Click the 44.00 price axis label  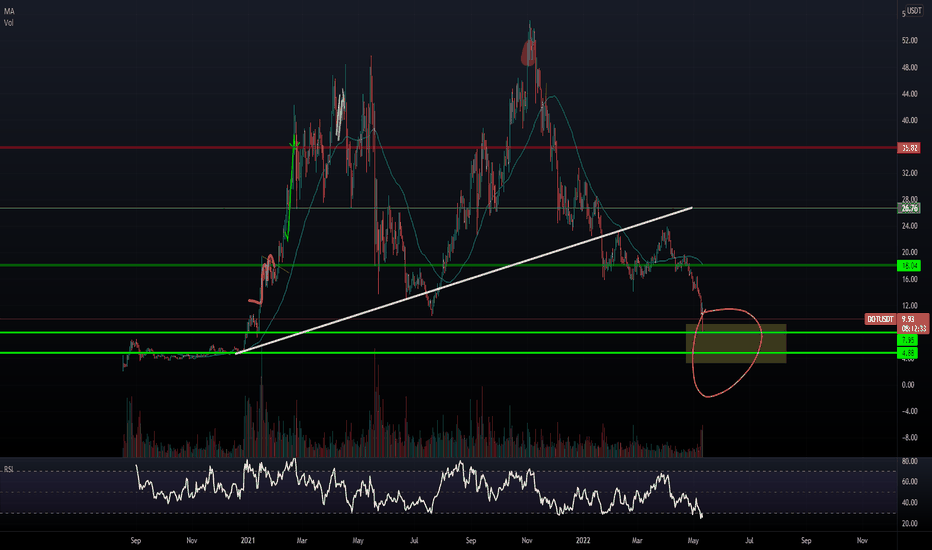pos(909,94)
